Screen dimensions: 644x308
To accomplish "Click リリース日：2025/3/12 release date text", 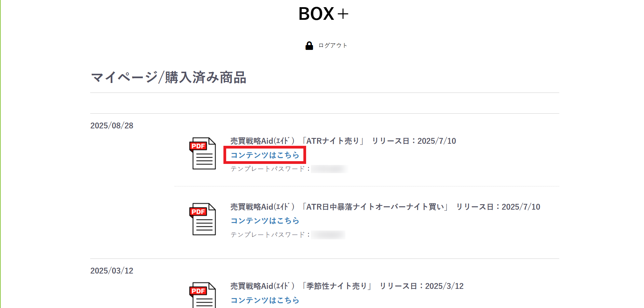I will click(x=422, y=286).
